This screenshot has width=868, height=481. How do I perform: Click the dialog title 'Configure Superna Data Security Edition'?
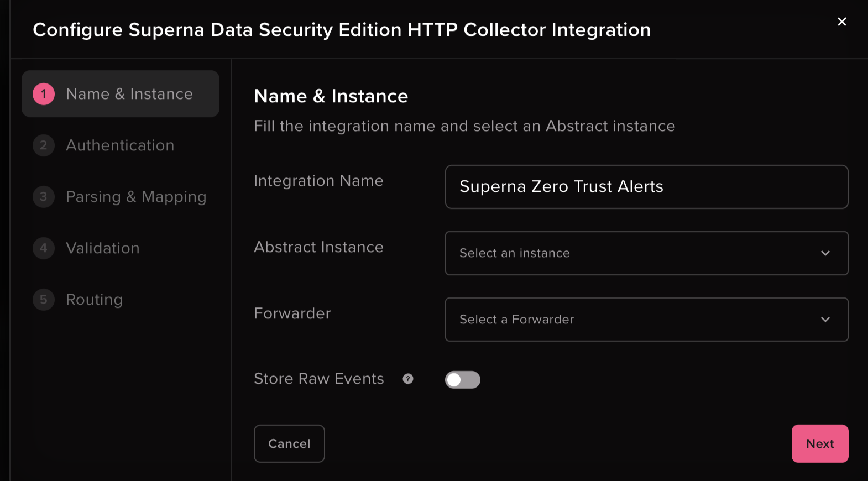pos(342,30)
